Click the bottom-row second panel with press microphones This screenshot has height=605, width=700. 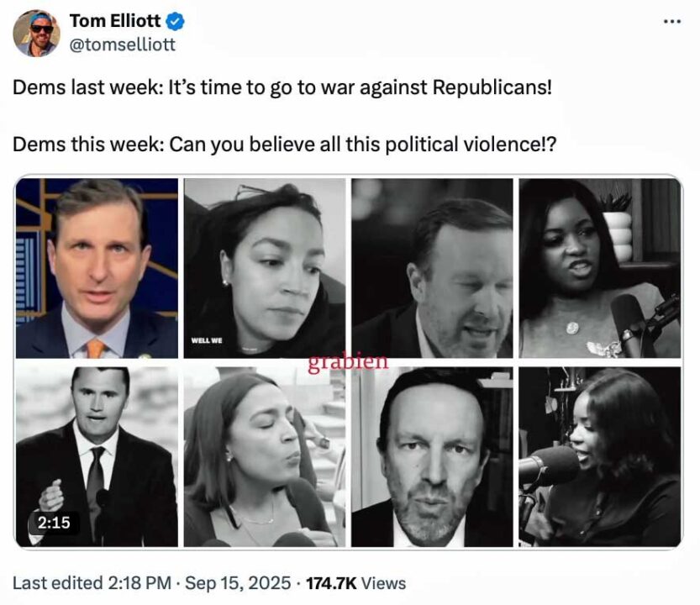point(264,457)
